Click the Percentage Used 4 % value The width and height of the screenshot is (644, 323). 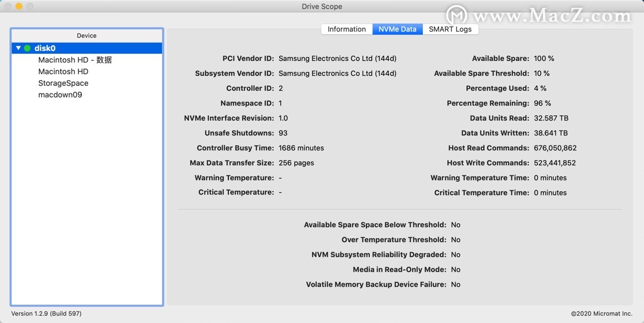540,88
